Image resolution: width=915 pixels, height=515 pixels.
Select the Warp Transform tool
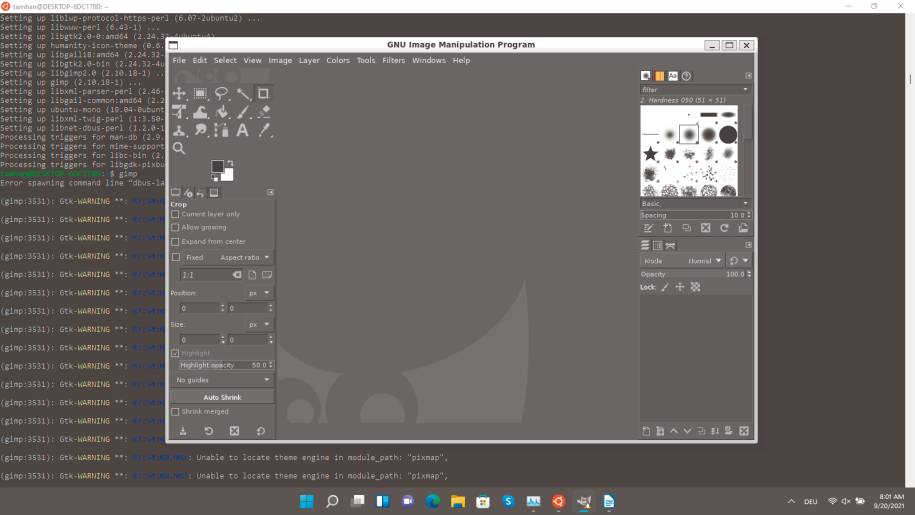point(200,112)
